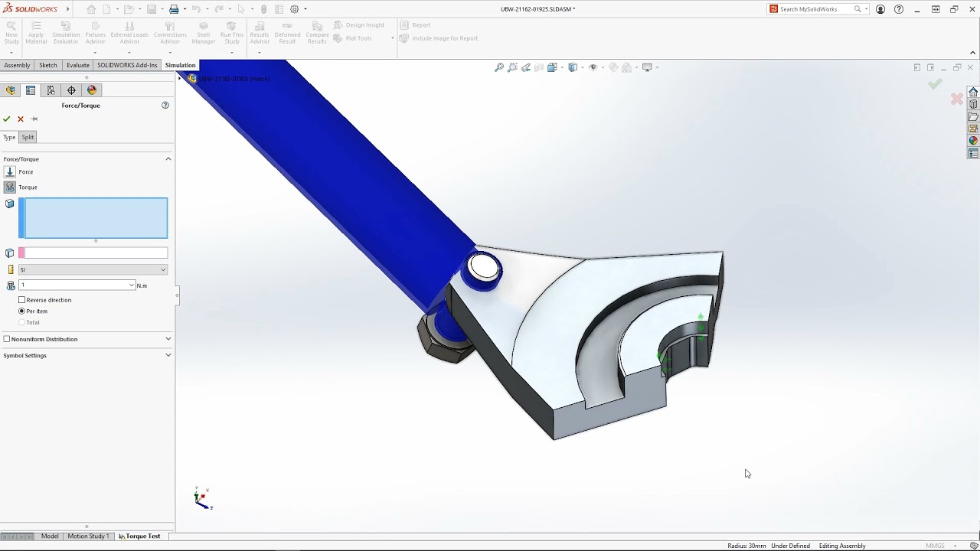
Task: Click the Print icon in top toolbar
Action: (x=174, y=9)
